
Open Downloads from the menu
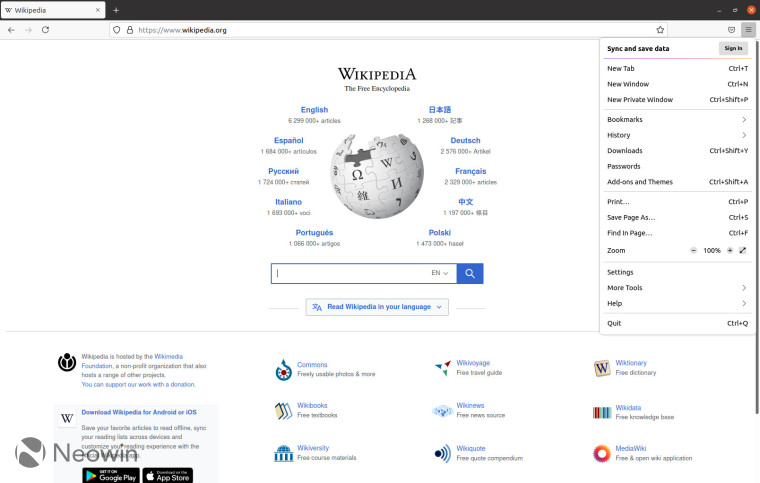[x=677, y=151]
